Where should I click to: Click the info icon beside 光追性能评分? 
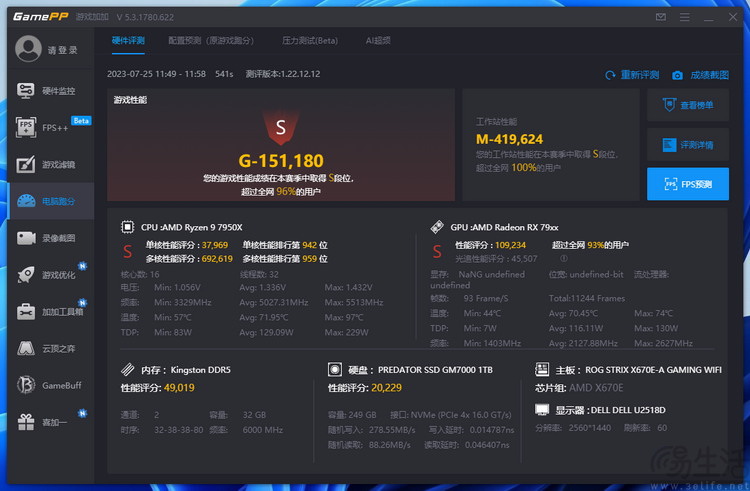pos(564,259)
